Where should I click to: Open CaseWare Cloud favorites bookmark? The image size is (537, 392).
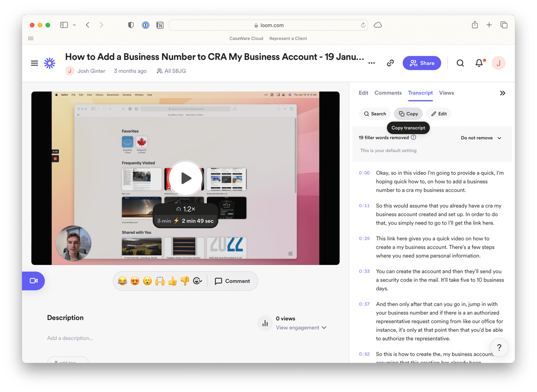click(246, 38)
